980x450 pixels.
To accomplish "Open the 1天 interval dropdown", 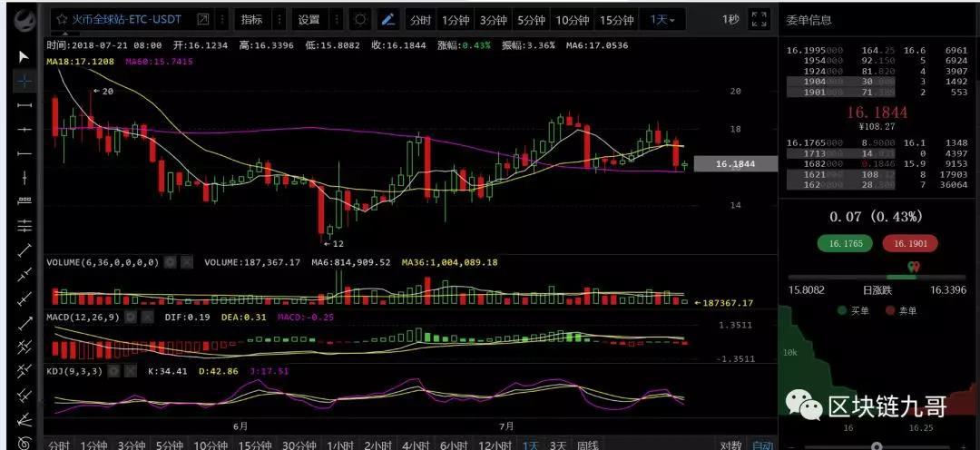I will [662, 19].
